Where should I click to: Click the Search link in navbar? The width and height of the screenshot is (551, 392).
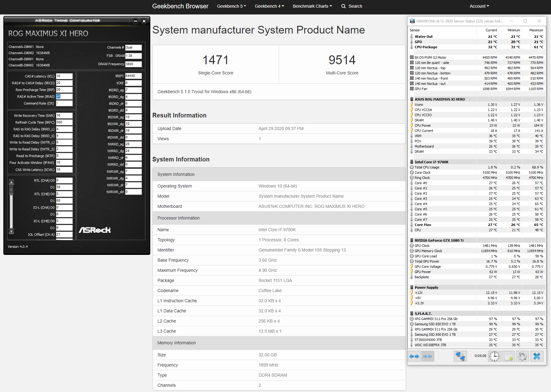point(355,6)
